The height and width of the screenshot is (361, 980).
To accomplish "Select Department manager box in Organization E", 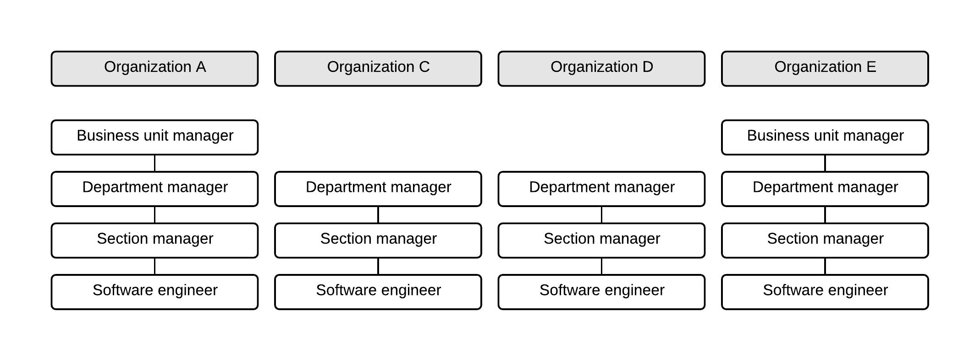I will click(825, 189).
